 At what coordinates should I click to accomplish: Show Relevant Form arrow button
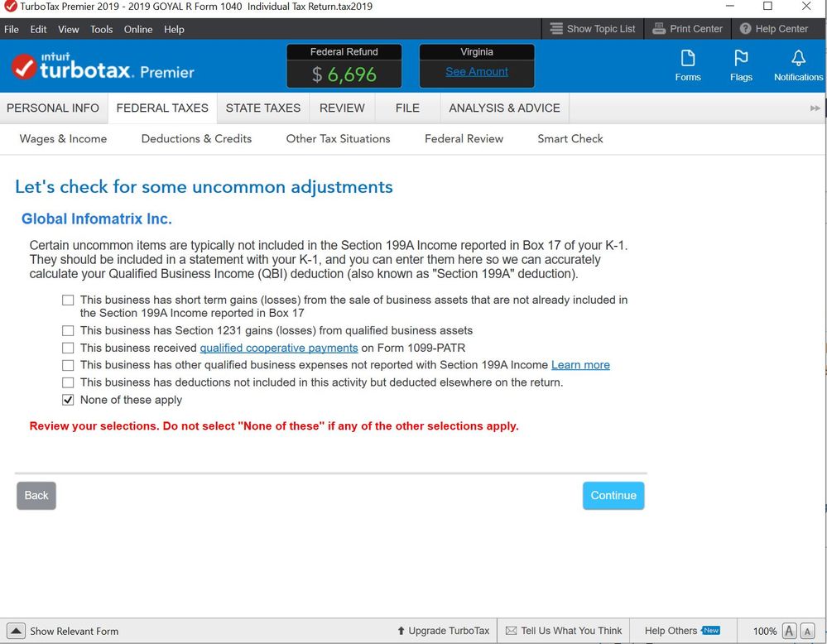(x=16, y=631)
